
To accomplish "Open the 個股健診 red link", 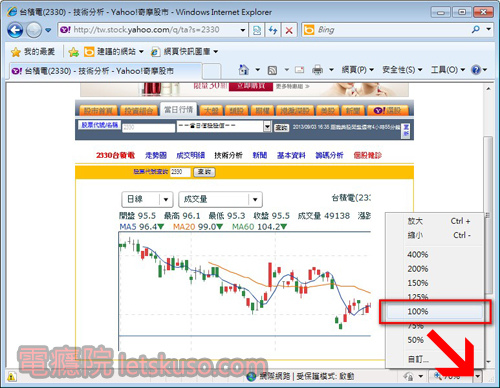I will (368, 155).
